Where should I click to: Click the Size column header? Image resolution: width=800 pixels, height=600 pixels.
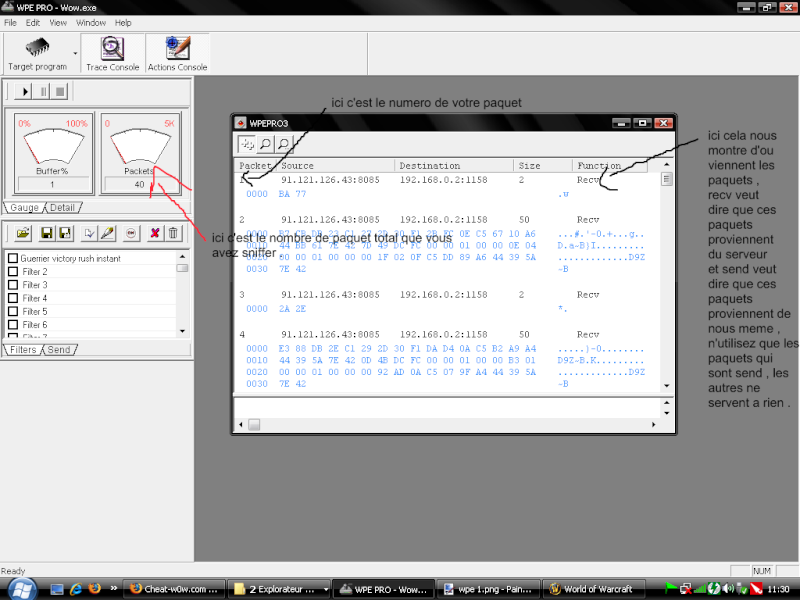(543, 166)
